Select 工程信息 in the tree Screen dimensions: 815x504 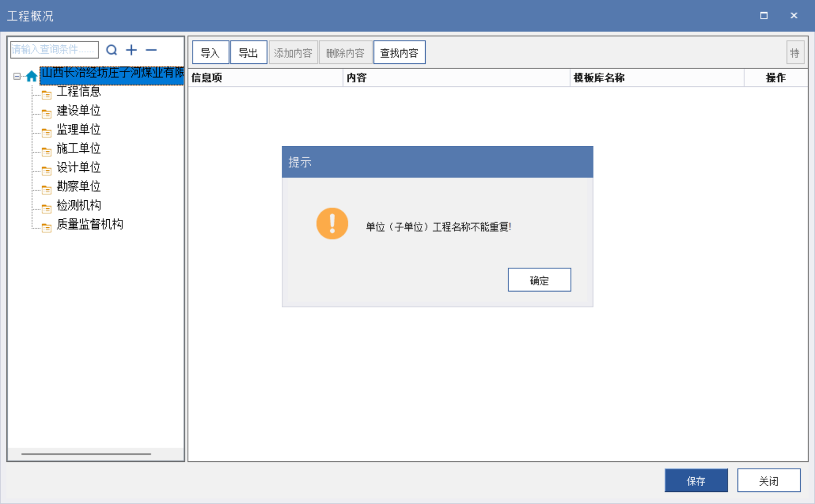(x=79, y=92)
